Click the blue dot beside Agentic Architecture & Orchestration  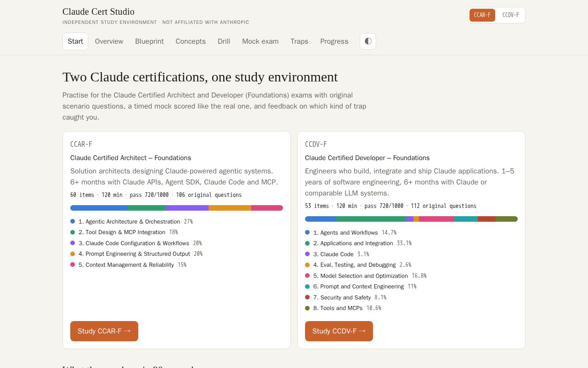pyautogui.click(x=73, y=221)
